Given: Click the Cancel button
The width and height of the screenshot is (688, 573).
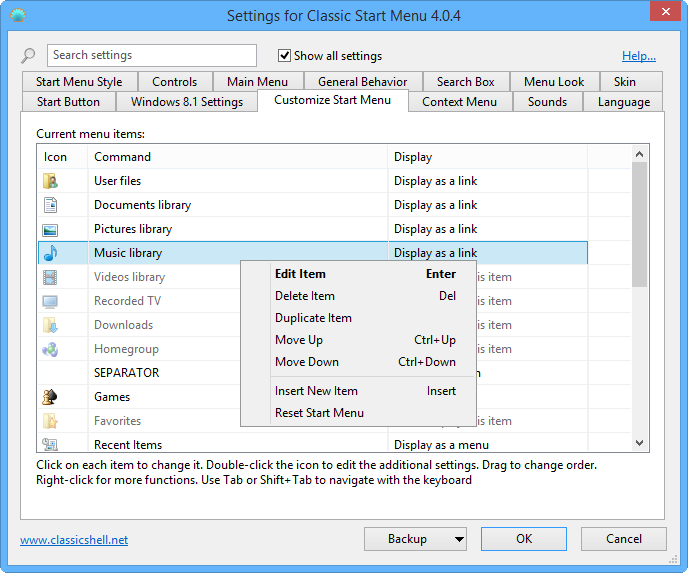Looking at the screenshot, I should click(x=624, y=539).
